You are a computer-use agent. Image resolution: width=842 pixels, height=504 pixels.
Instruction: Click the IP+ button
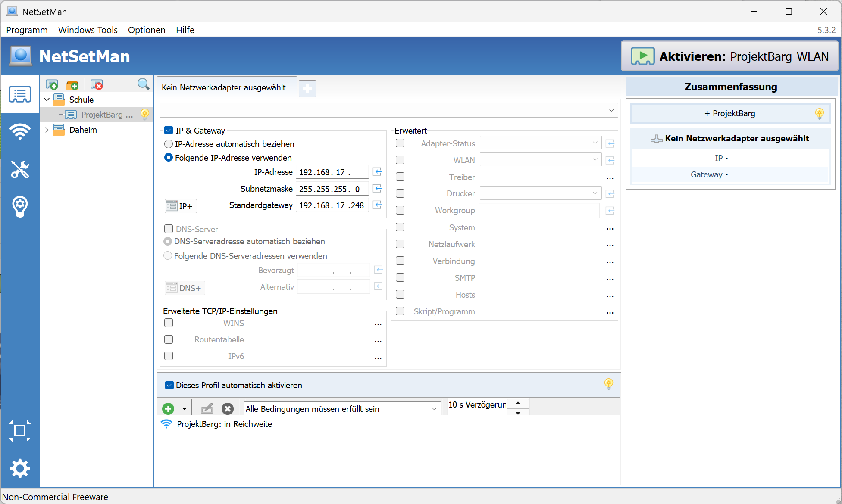coord(181,206)
